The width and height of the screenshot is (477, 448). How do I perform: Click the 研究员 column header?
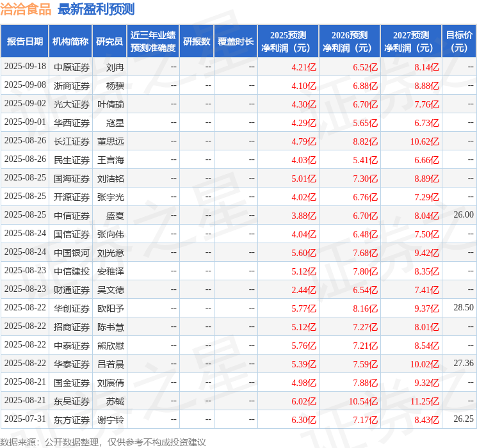pyautogui.click(x=109, y=41)
